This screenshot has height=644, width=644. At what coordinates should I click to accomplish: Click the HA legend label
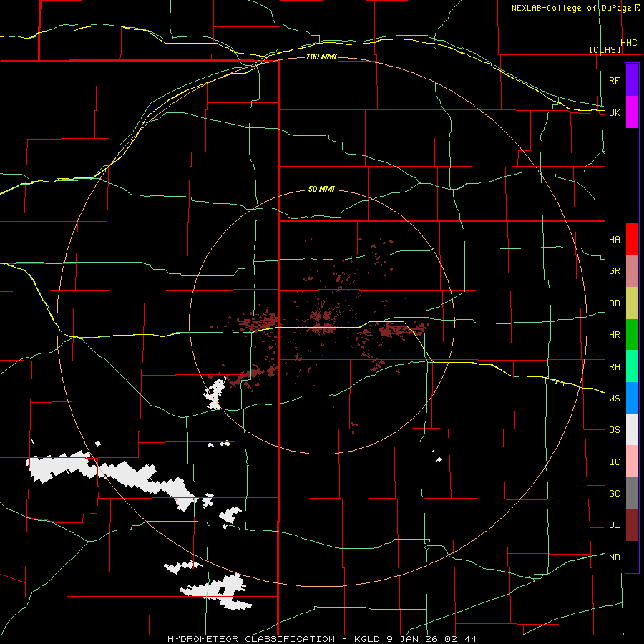[614, 240]
